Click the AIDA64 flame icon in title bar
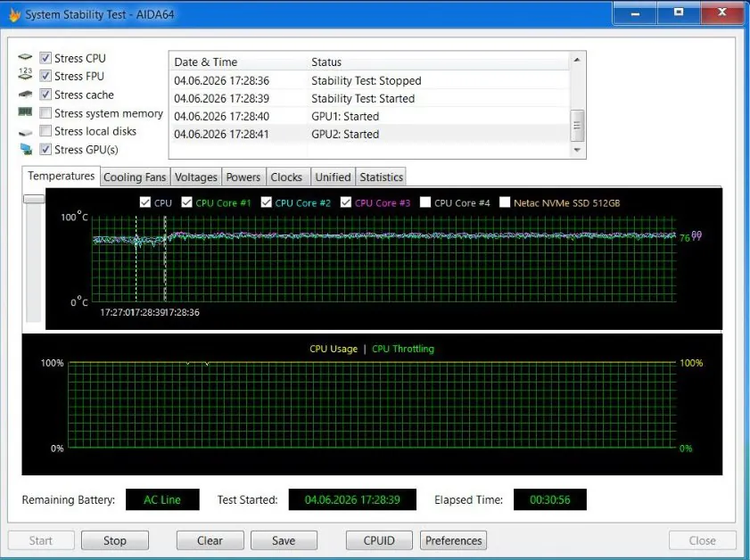The height and width of the screenshot is (560, 750). coord(15,14)
